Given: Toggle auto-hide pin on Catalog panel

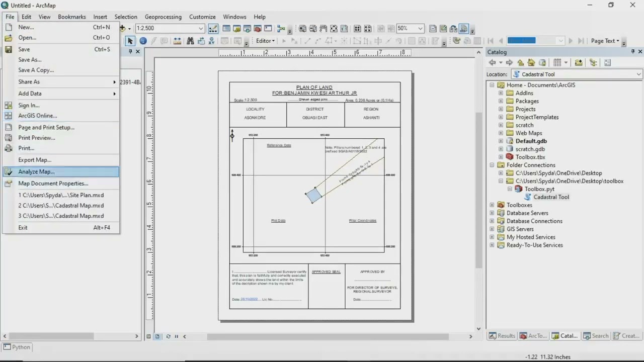Looking at the screenshot, I should (632, 52).
